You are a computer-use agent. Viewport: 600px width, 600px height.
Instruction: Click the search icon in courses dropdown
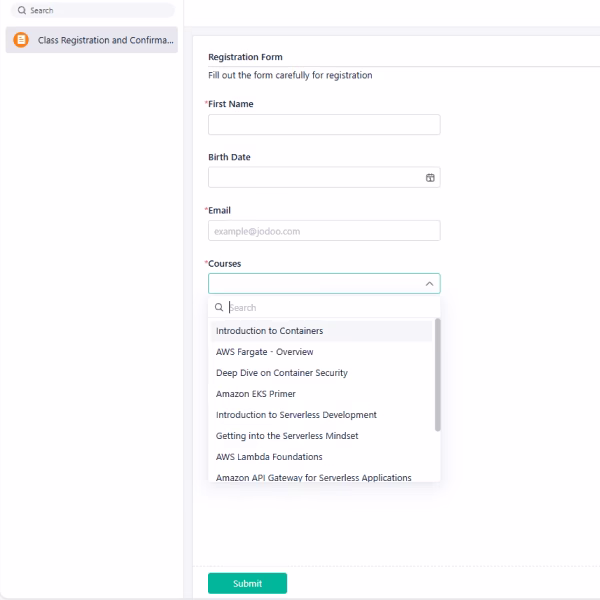coord(219,308)
